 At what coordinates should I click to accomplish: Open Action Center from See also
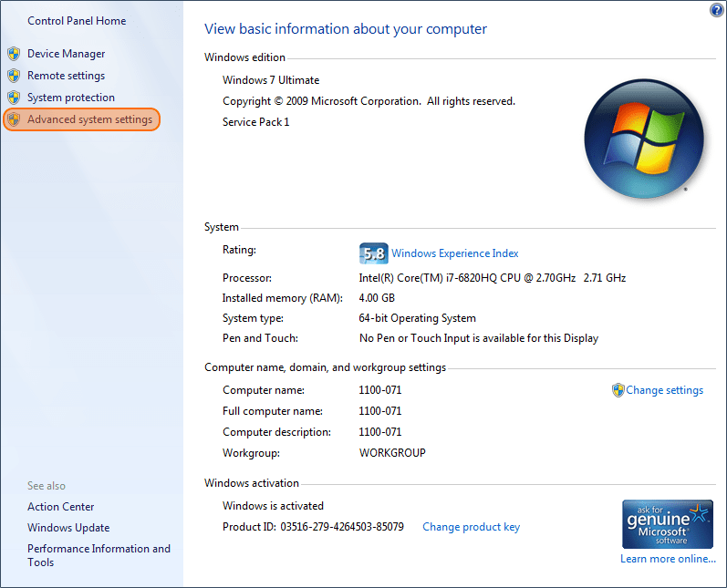tap(61, 507)
